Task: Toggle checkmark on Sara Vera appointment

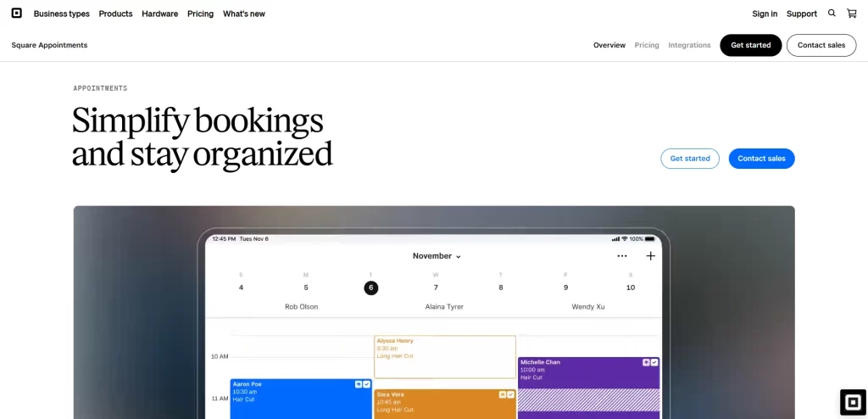Action: [x=510, y=394]
